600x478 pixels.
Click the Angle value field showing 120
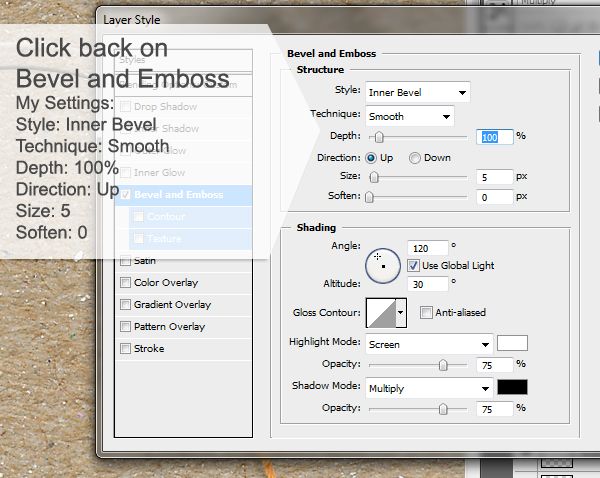(427, 248)
